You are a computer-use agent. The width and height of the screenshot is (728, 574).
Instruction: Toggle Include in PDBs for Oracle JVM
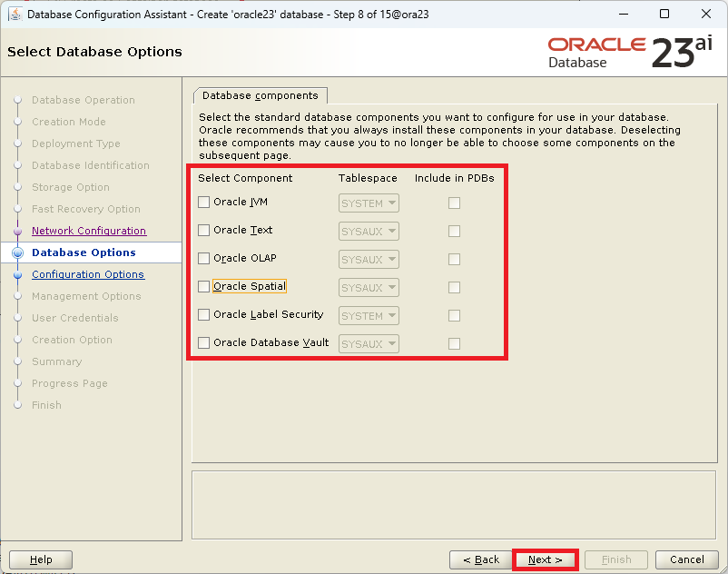click(x=454, y=203)
